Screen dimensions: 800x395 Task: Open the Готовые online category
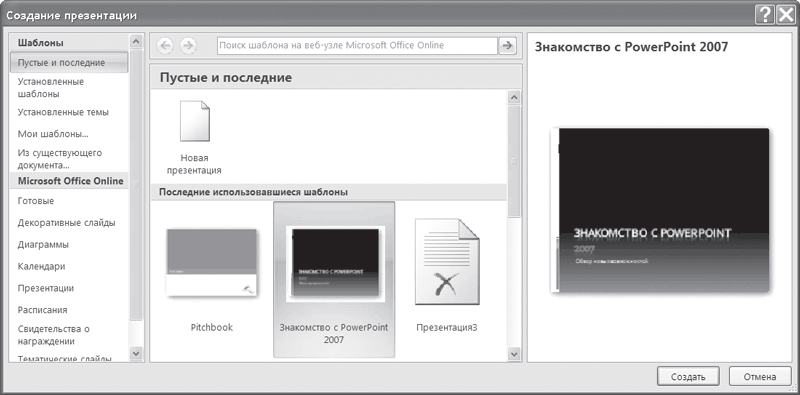pyautogui.click(x=36, y=201)
